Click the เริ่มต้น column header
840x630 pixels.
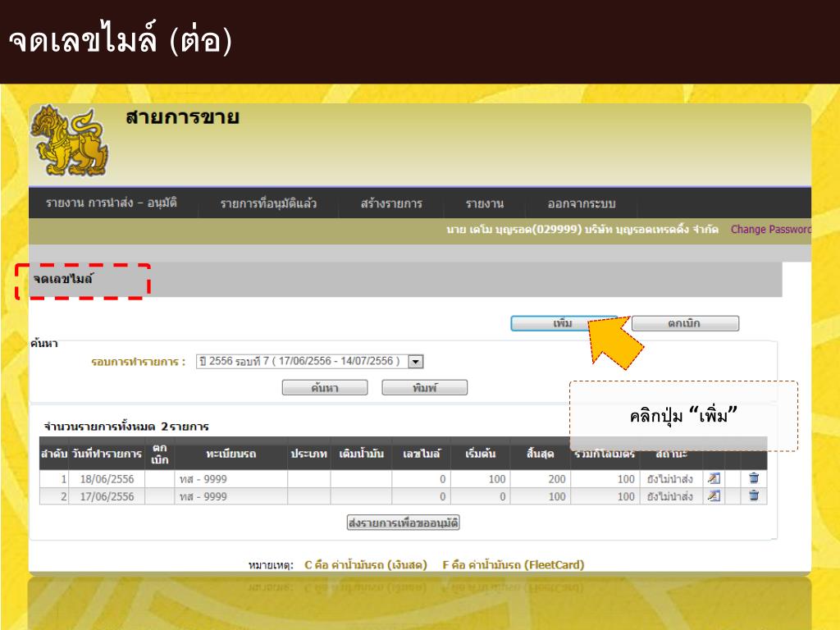click(480, 454)
